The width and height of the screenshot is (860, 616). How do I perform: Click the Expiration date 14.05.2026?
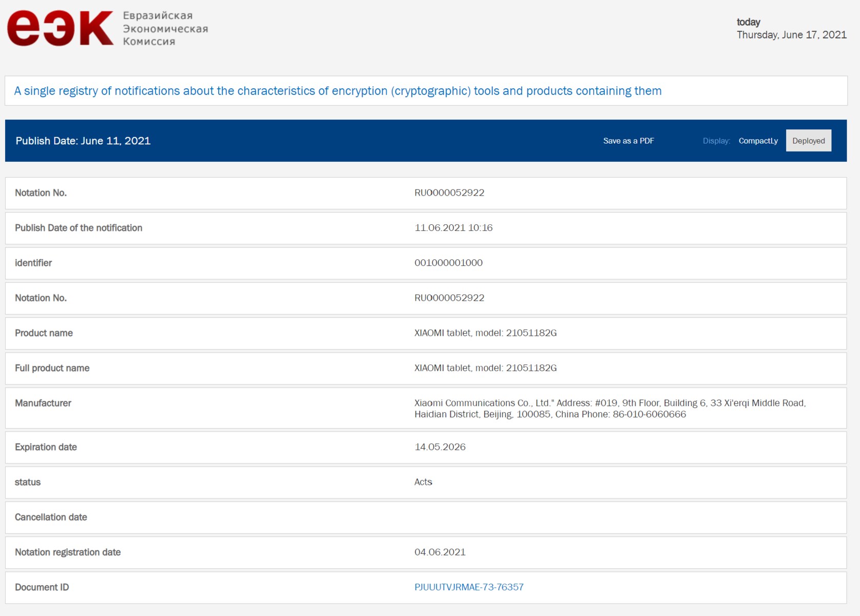pyautogui.click(x=440, y=447)
